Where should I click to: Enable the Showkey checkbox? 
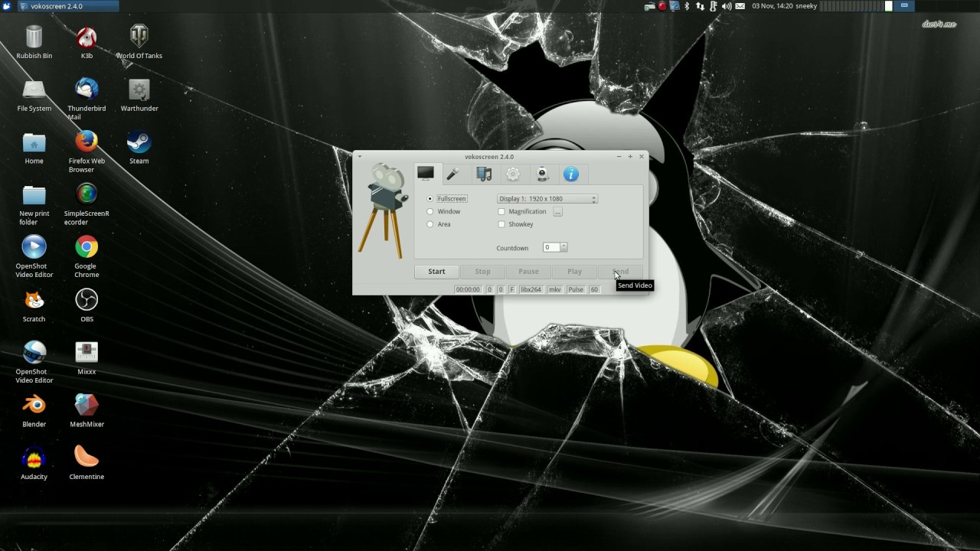(x=501, y=224)
